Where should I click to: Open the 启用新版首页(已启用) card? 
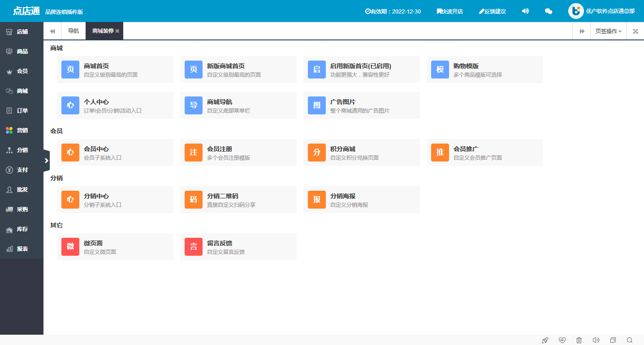tap(361, 70)
